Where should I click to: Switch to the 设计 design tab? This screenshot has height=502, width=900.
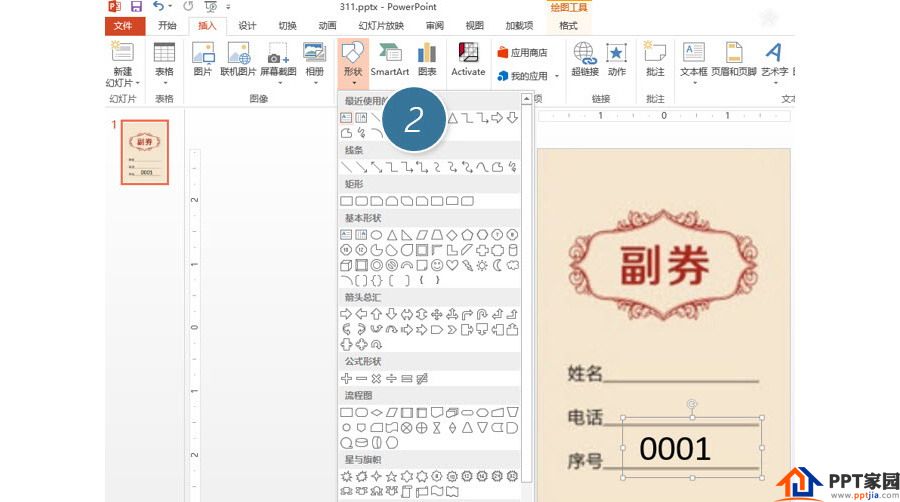pyautogui.click(x=247, y=25)
